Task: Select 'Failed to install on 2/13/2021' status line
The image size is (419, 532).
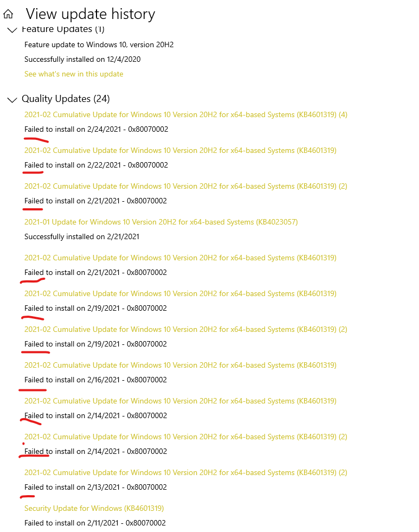Action: click(95, 487)
